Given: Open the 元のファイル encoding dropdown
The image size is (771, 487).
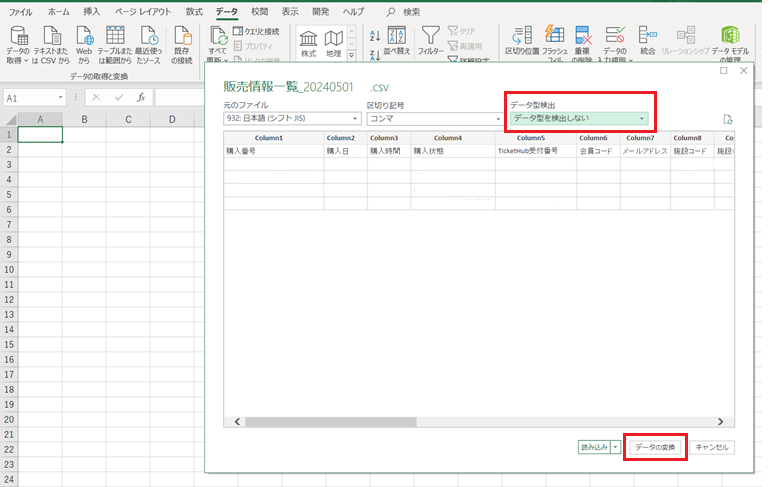Looking at the screenshot, I should point(355,119).
